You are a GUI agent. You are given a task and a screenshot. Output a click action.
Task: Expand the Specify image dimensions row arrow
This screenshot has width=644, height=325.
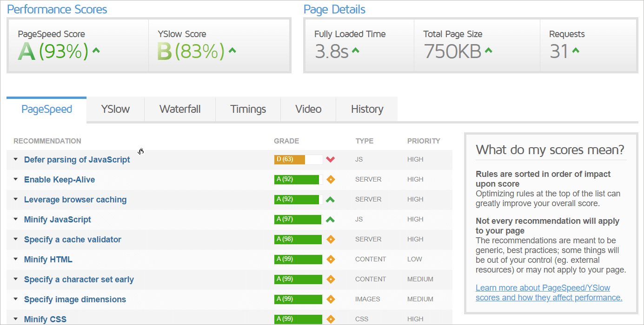pyautogui.click(x=15, y=299)
